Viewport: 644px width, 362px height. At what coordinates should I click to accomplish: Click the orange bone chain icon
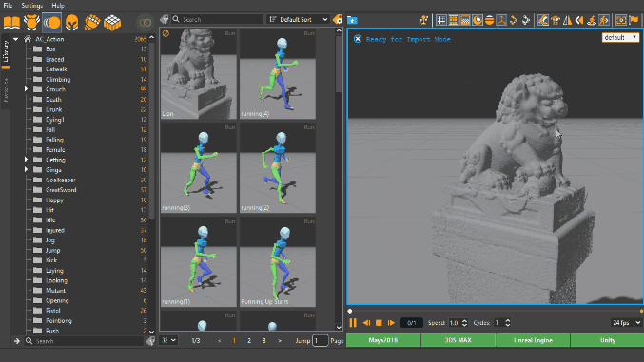514,20
